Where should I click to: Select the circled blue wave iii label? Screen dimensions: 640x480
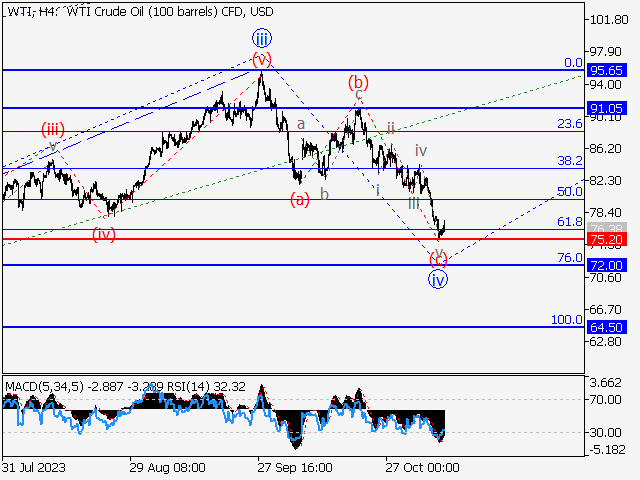[262, 39]
